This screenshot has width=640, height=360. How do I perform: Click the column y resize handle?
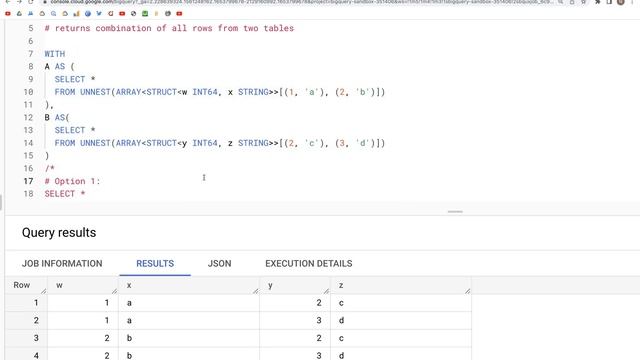326,291
